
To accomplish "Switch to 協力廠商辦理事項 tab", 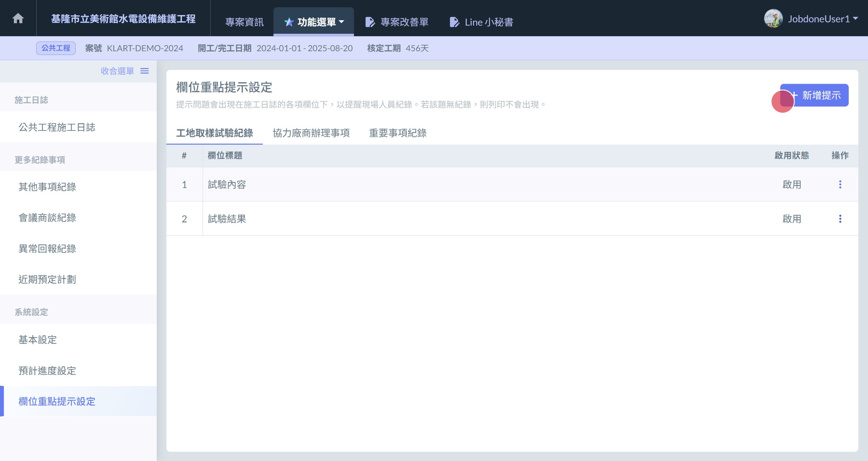I will click(311, 133).
